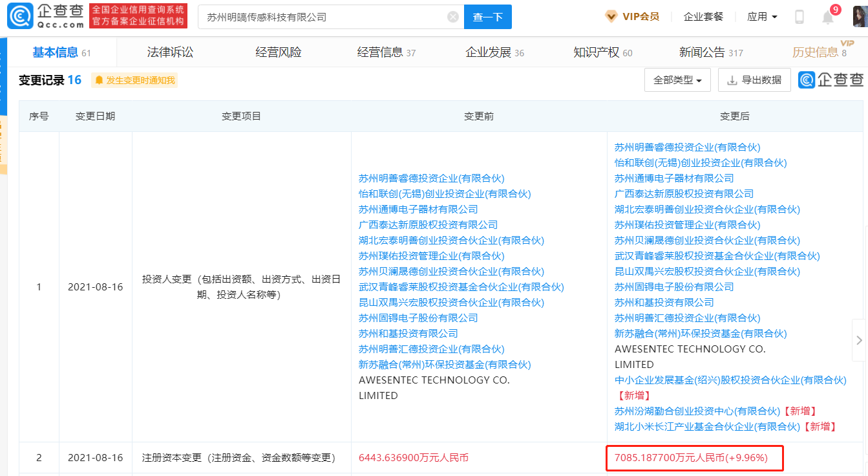The image size is (868, 476).
Task: Select the 变更项目 column header
Action: 241,116
